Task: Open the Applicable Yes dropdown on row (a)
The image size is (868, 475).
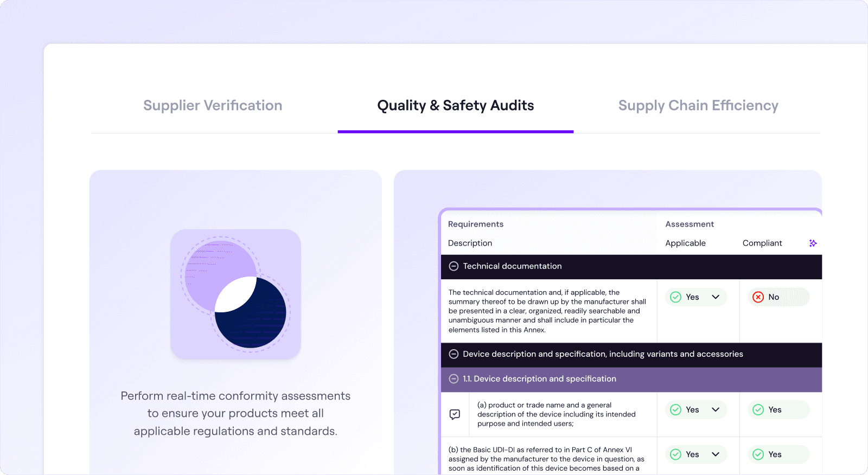Action: point(715,410)
